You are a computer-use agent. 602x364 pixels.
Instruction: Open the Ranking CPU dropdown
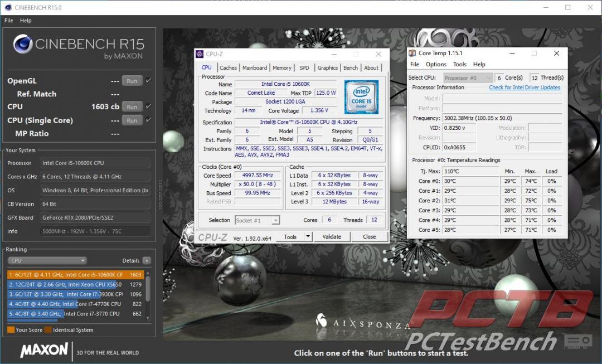pos(47,260)
